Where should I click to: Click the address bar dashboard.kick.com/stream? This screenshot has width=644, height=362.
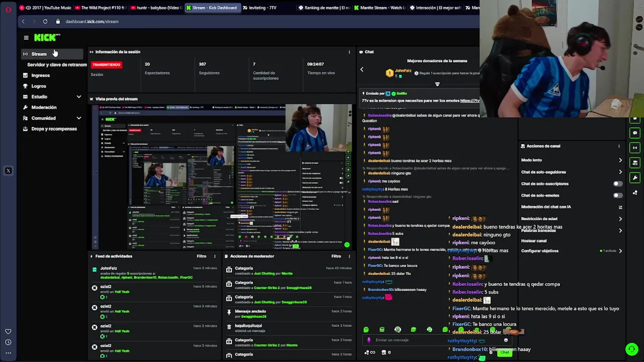(x=92, y=22)
